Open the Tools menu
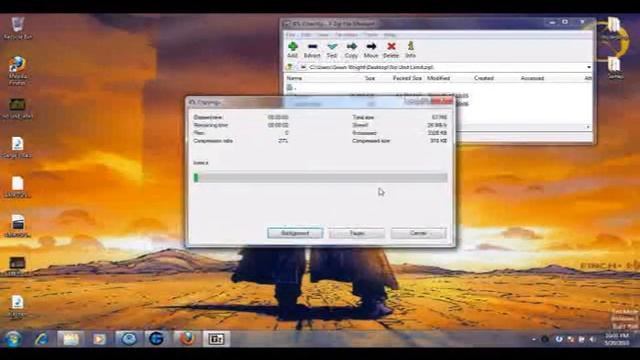640x360 pixels. tap(371, 35)
